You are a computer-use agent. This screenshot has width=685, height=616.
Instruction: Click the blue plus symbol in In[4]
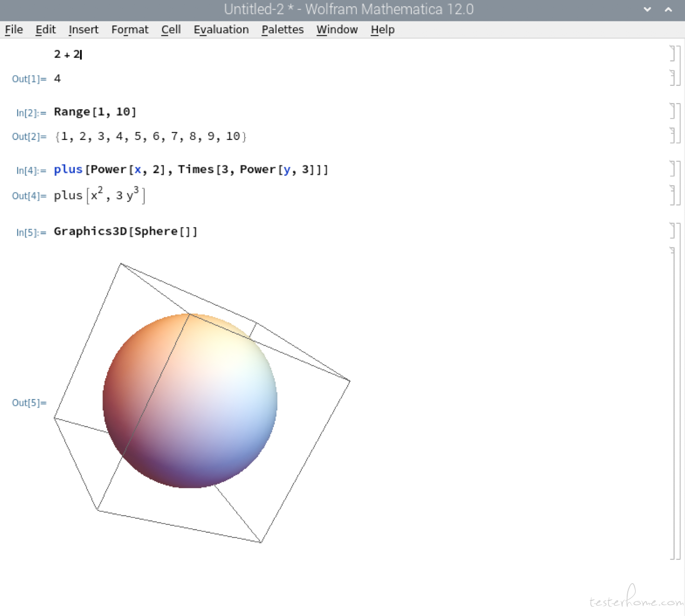click(x=68, y=170)
